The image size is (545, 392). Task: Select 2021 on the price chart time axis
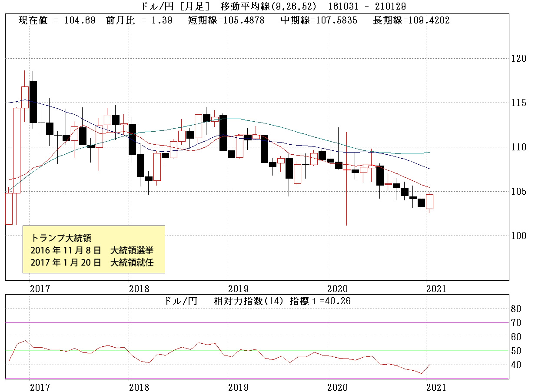coord(436,289)
